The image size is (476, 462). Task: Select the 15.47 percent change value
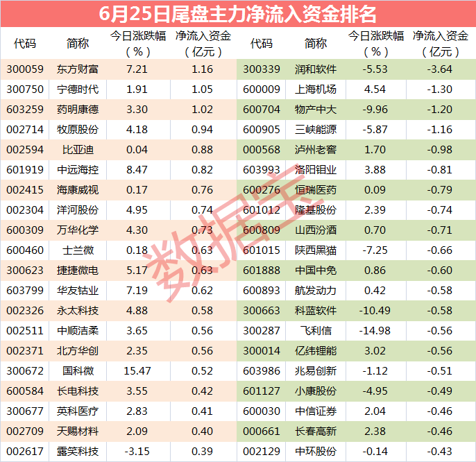137,371
